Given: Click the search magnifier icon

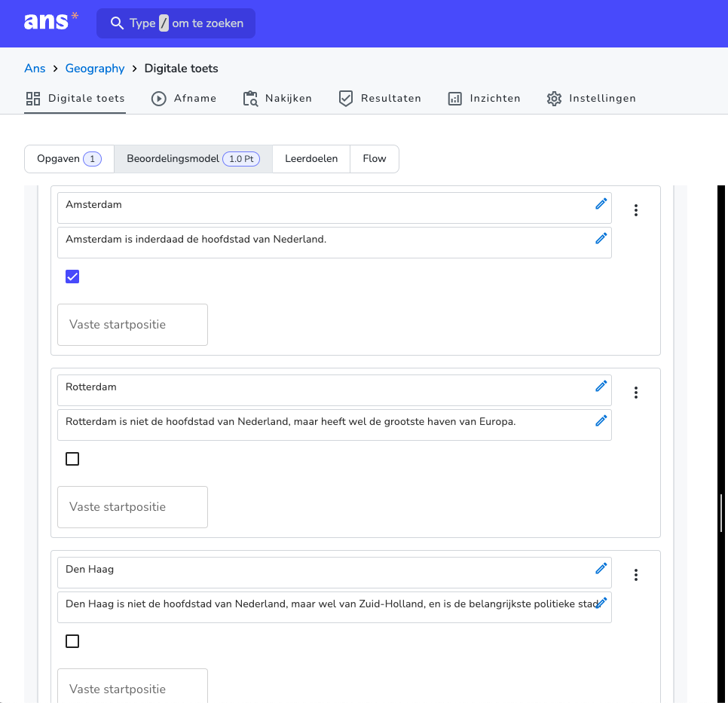Looking at the screenshot, I should pyautogui.click(x=117, y=23).
